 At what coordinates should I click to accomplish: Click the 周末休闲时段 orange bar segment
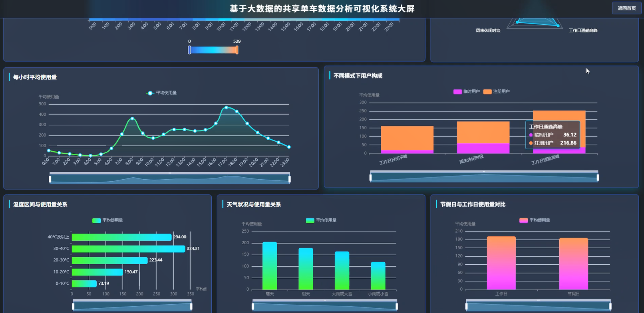click(483, 133)
